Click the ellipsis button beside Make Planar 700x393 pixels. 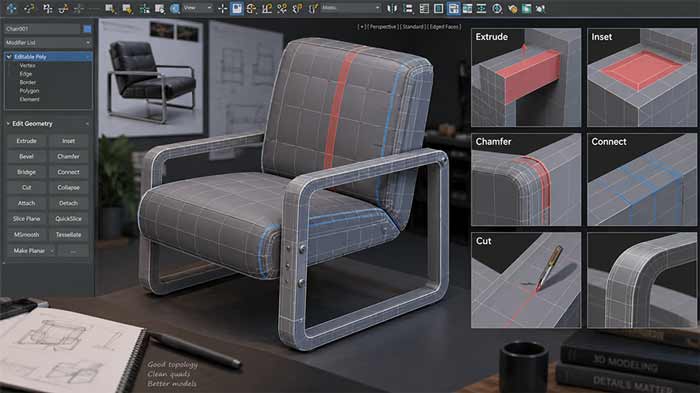[73, 251]
